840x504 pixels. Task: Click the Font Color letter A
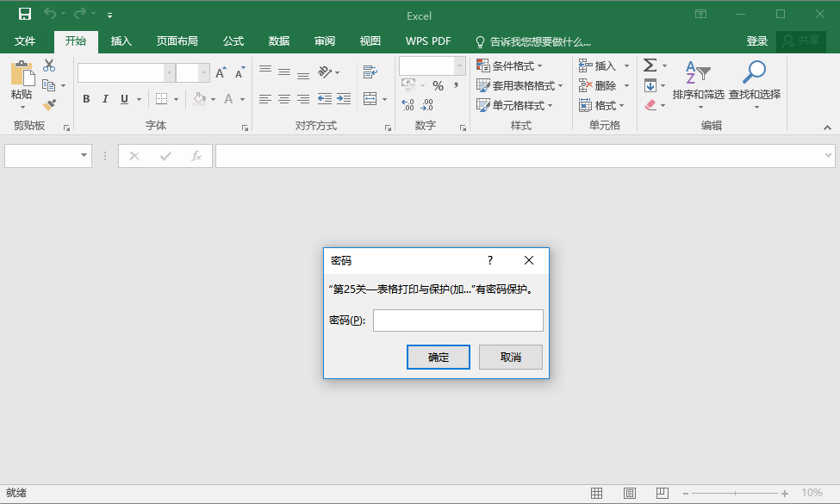[x=229, y=99]
